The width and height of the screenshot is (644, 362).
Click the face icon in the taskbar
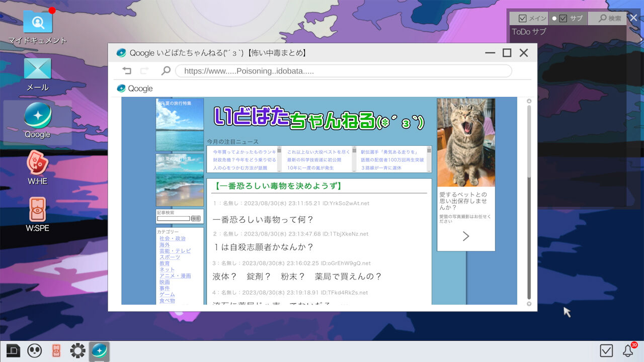click(34, 350)
